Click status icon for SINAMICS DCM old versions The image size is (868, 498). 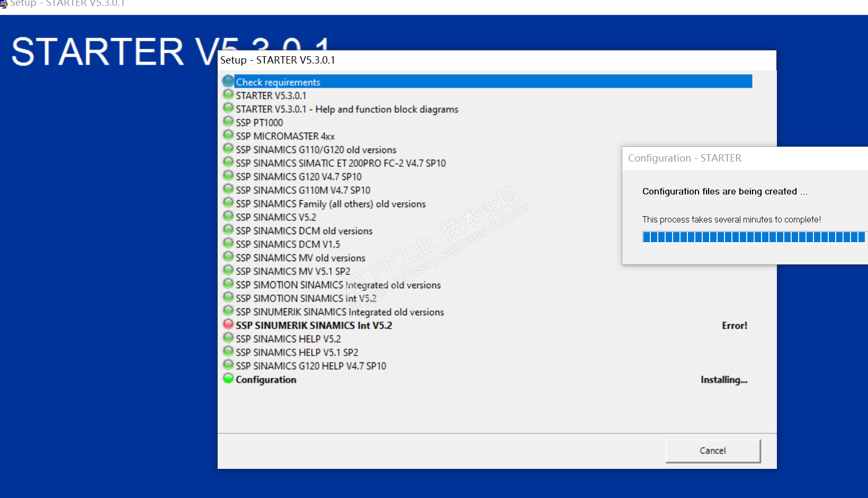point(228,229)
